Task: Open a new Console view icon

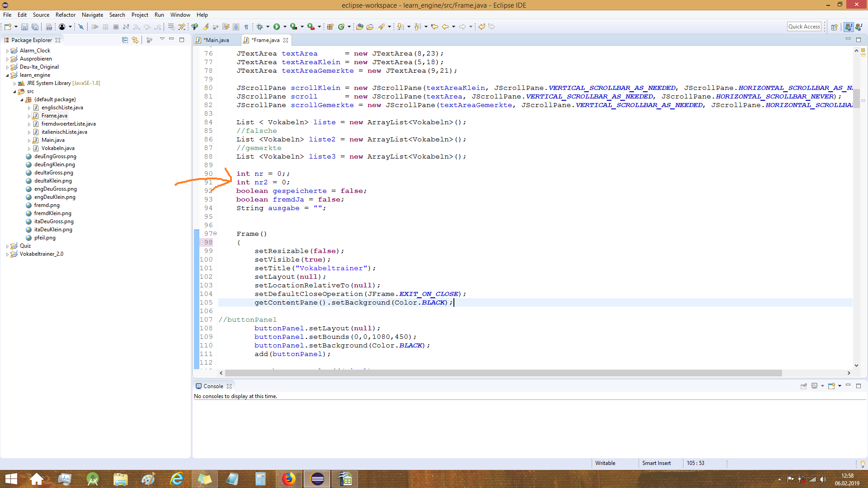Action: pyautogui.click(x=831, y=386)
